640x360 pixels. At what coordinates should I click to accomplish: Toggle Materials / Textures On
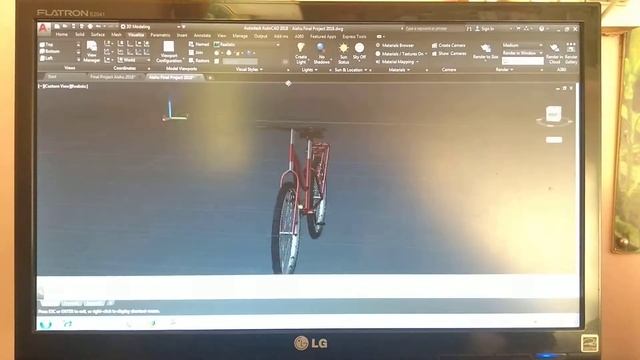pyautogui.click(x=400, y=53)
